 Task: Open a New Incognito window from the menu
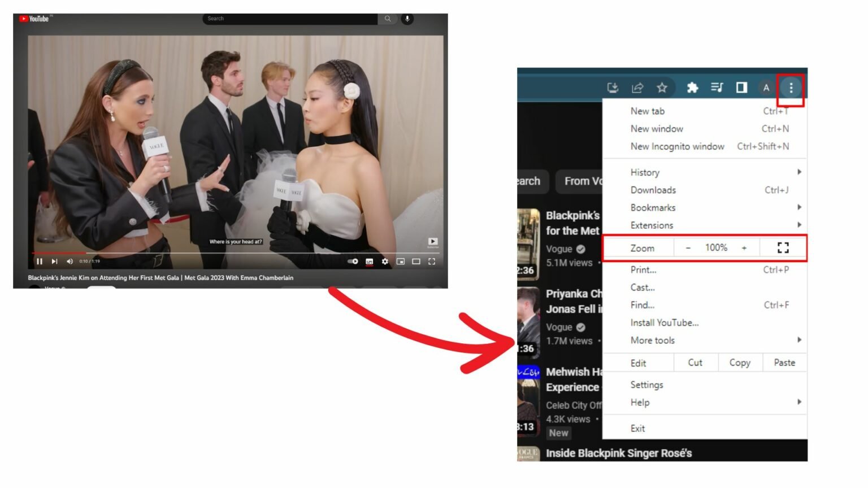point(677,146)
